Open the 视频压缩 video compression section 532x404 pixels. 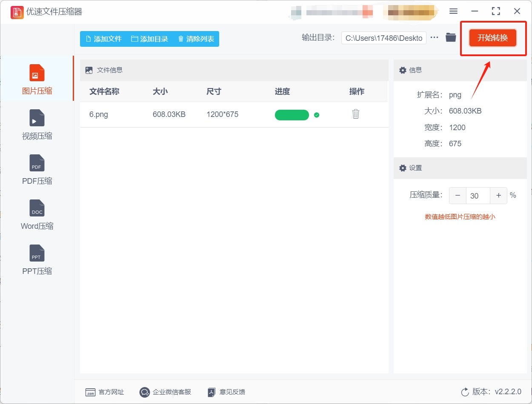click(37, 118)
